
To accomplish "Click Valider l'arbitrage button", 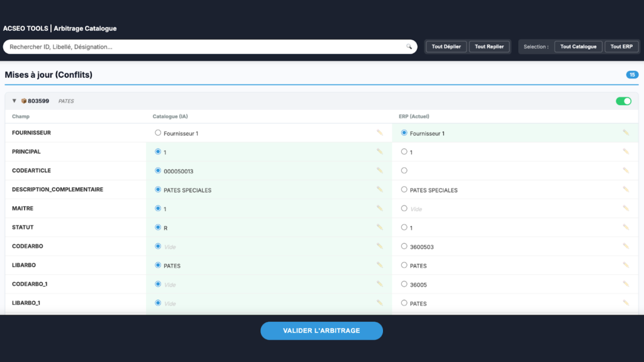I will [x=321, y=331].
